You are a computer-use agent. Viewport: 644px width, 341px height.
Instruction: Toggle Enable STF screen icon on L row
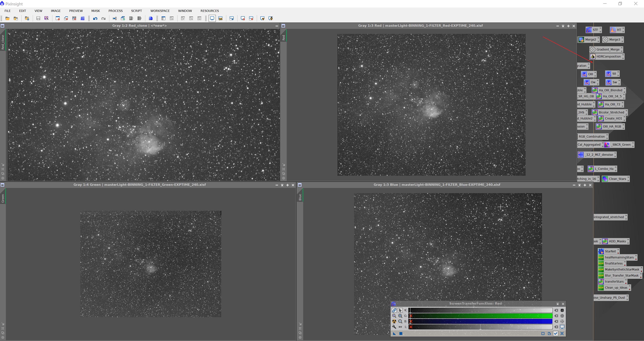tap(562, 327)
